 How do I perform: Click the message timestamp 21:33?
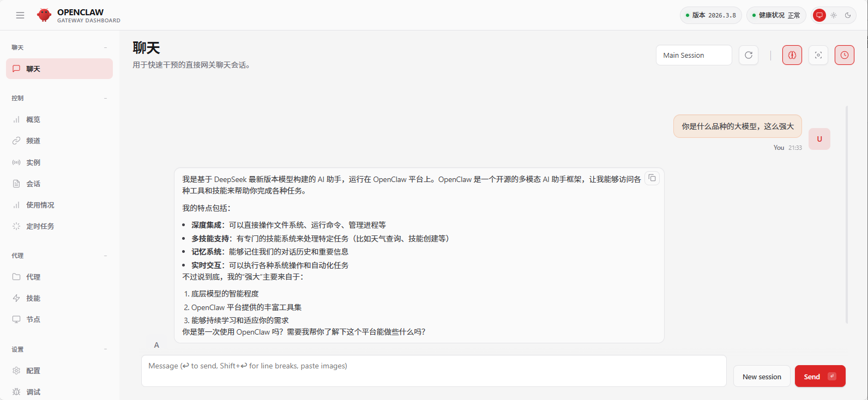795,148
